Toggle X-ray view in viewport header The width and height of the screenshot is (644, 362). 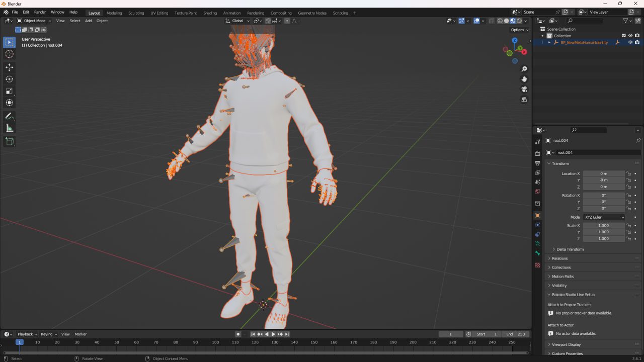pyautogui.click(x=491, y=21)
